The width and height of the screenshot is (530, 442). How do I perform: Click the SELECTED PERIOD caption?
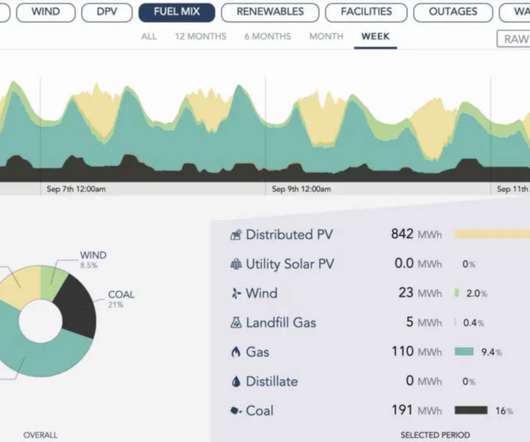[435, 435]
